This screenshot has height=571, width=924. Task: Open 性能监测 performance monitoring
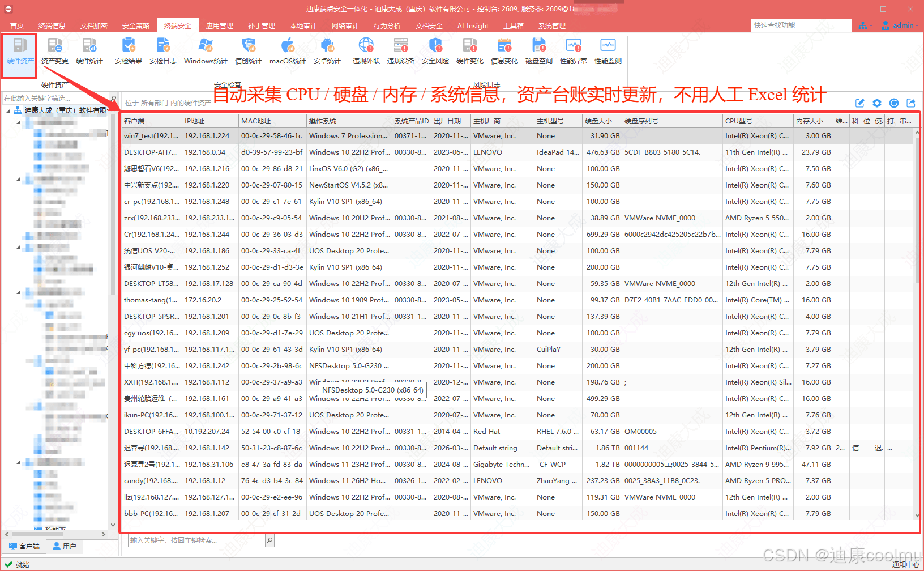tap(608, 52)
